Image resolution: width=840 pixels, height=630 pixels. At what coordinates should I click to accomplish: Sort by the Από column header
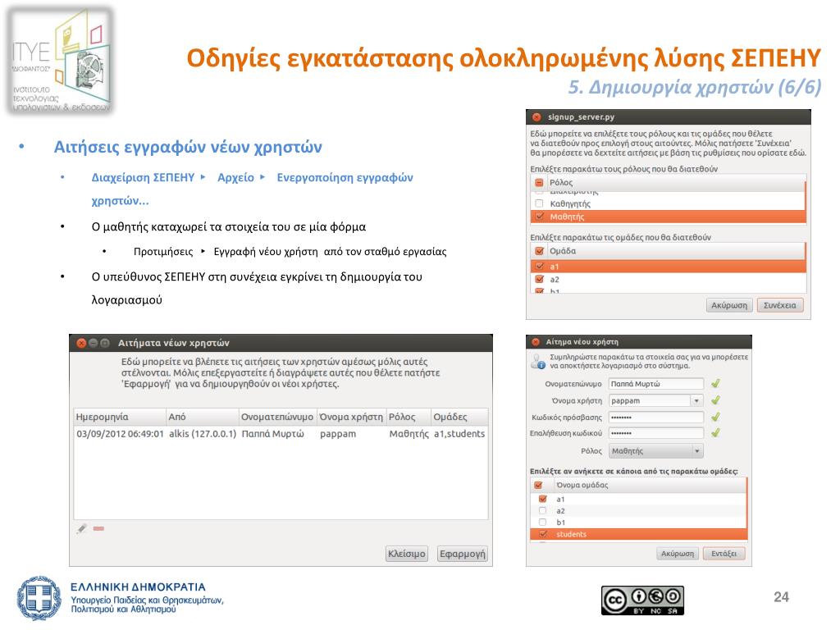202,417
